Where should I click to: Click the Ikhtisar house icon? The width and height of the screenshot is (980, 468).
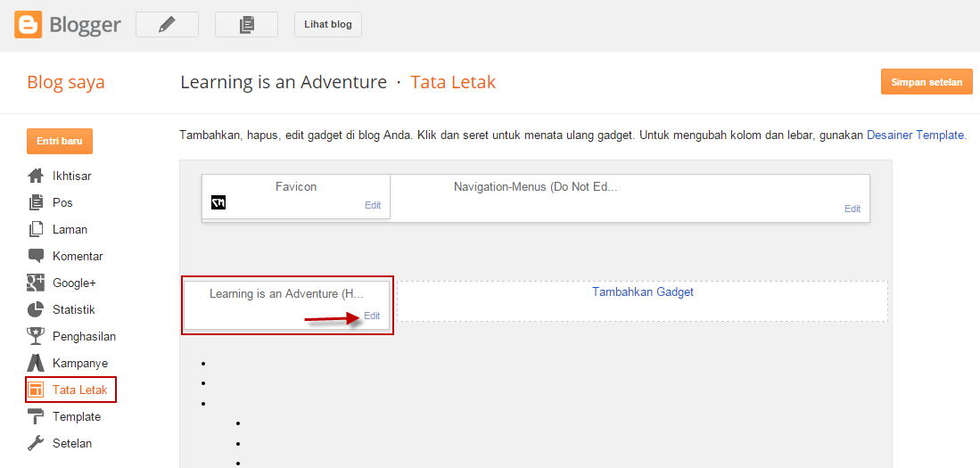click(x=36, y=176)
